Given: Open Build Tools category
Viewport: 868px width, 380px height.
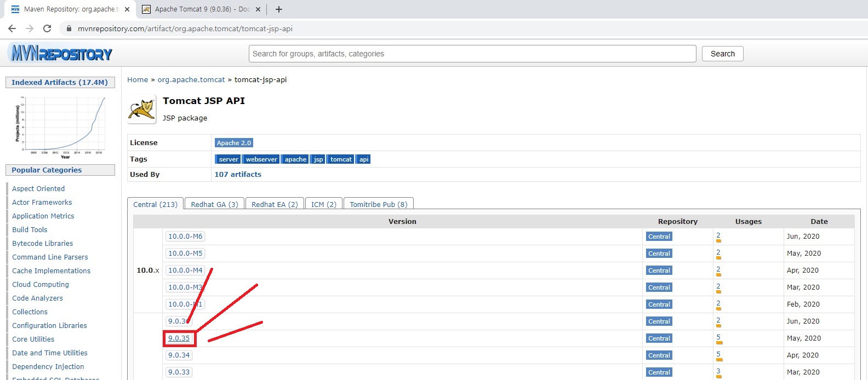Looking at the screenshot, I should (x=30, y=229).
